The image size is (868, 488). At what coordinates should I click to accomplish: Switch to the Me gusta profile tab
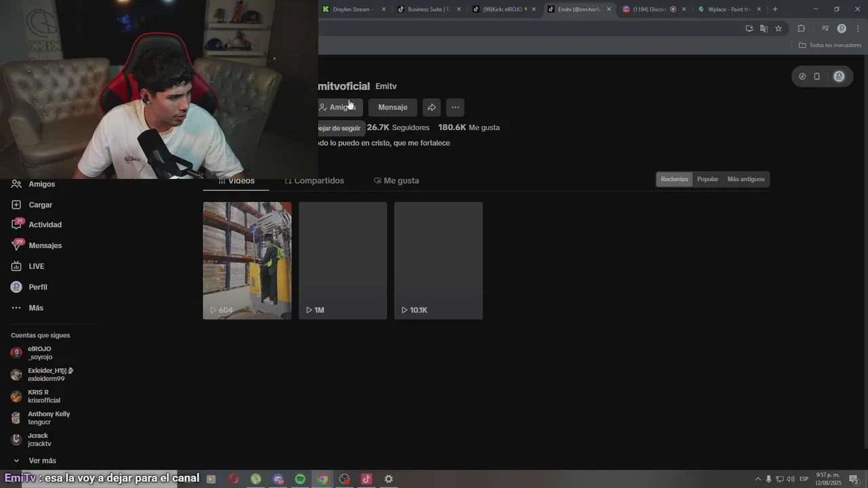pos(397,181)
